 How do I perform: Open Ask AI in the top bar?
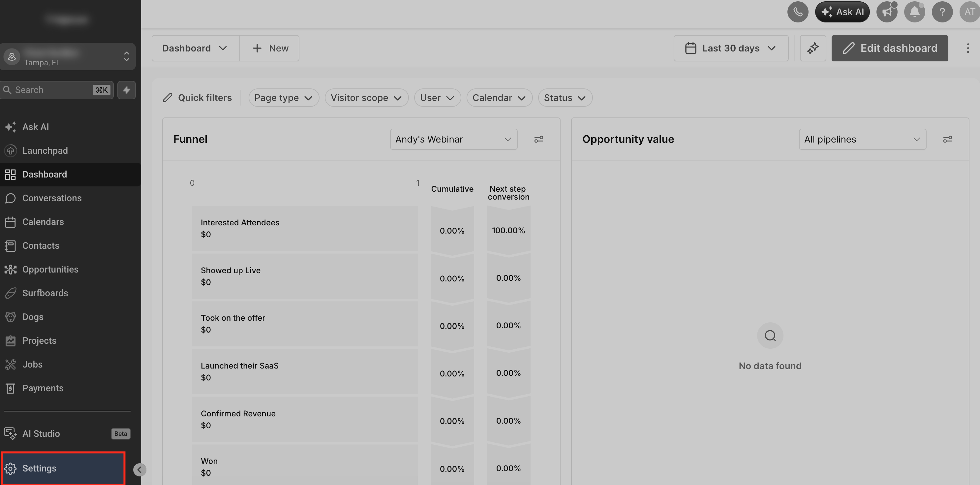point(842,12)
